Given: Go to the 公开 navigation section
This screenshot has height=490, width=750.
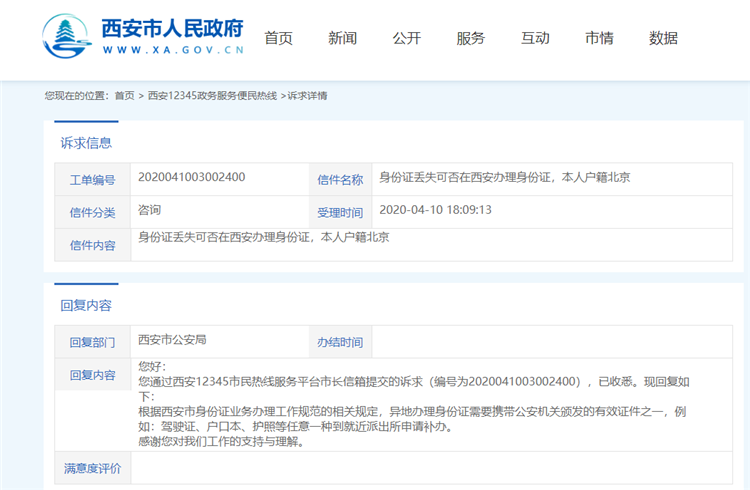Looking at the screenshot, I should coord(406,38).
